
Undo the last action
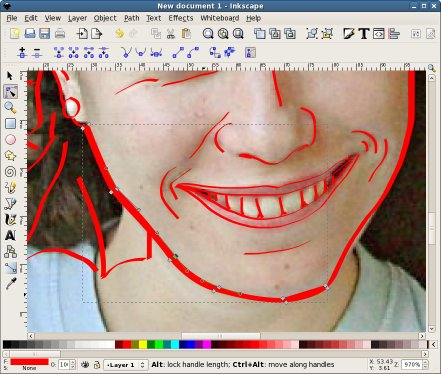tap(119, 34)
